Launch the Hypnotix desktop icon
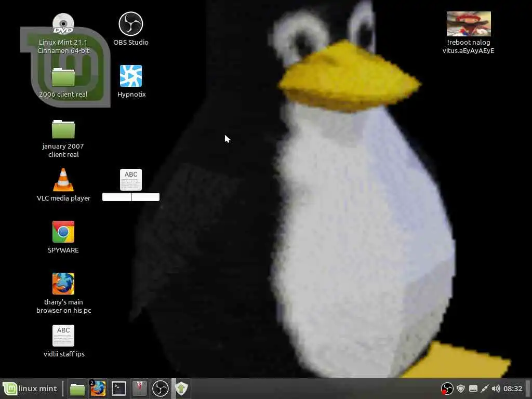Image resolution: width=532 pixels, height=399 pixels. pos(130,76)
